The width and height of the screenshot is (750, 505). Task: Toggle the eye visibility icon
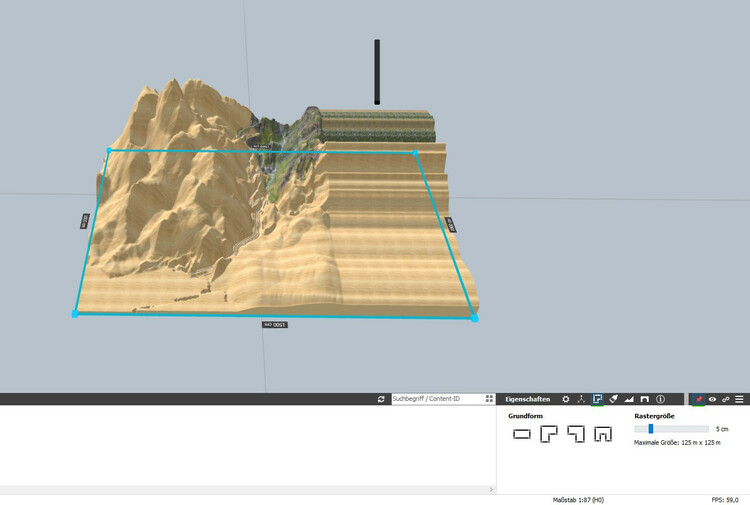click(712, 399)
